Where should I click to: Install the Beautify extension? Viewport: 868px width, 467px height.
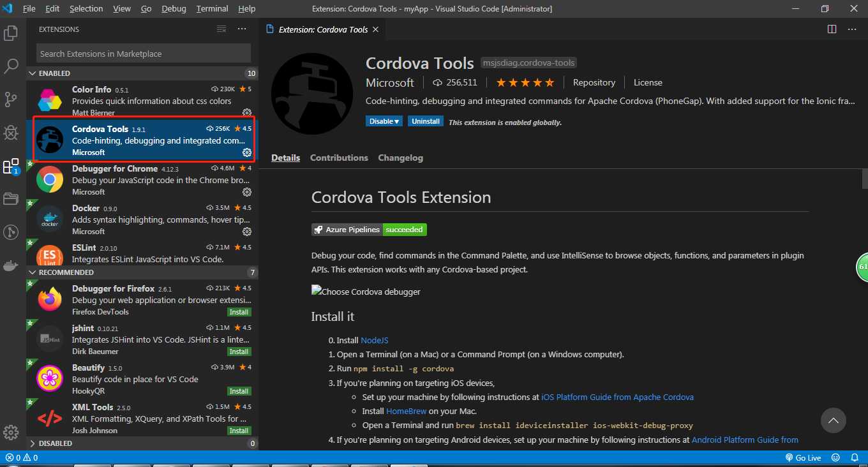239,391
